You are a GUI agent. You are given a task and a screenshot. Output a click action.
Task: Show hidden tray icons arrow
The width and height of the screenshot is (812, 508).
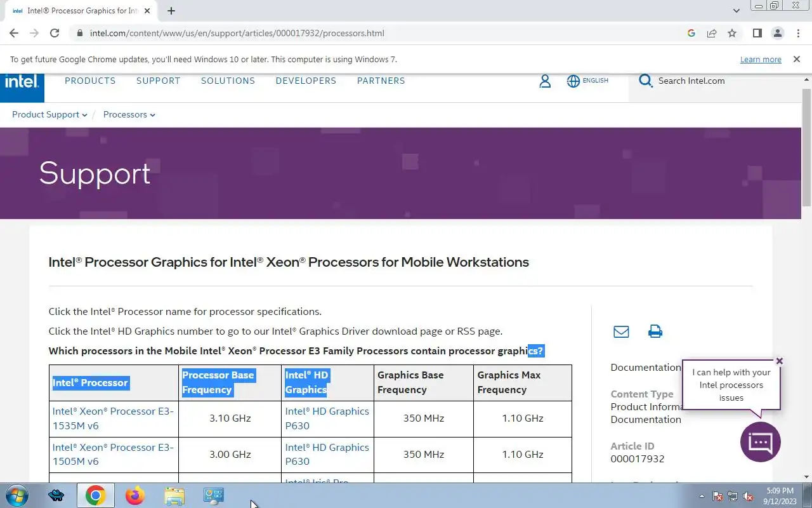[x=702, y=497]
